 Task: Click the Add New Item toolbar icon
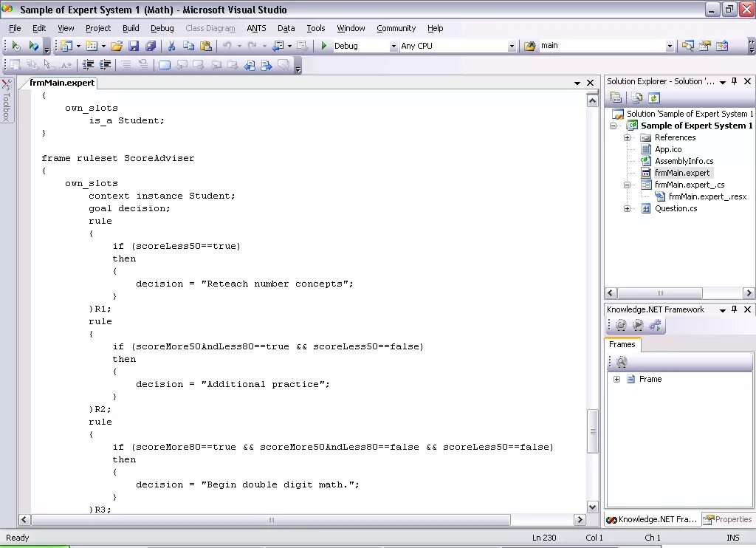tap(92, 46)
